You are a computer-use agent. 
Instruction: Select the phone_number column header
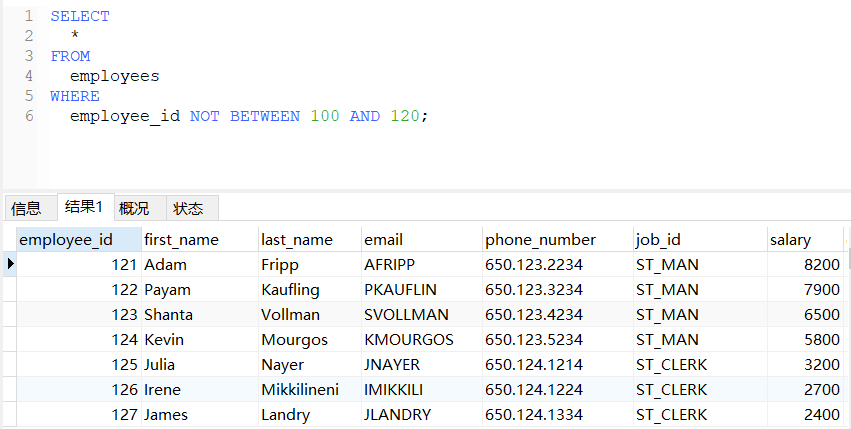pyautogui.click(x=540, y=240)
